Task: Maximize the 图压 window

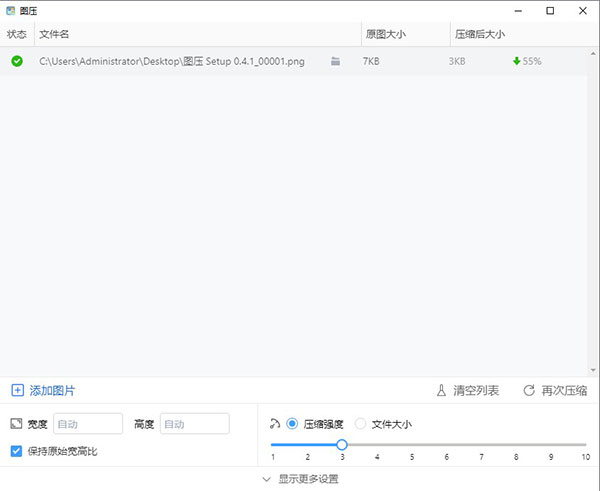Action: coord(550,10)
